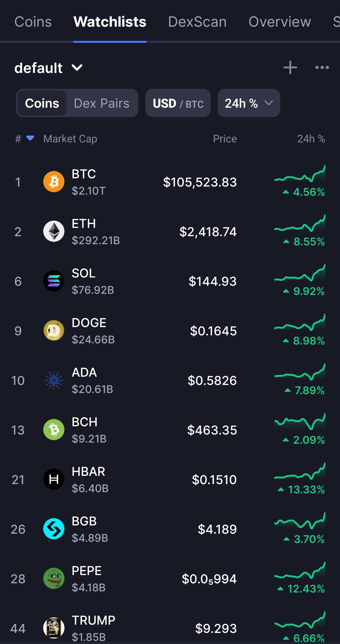The width and height of the screenshot is (340, 644).
Task: Tap the Bitcoin BTC coin logo
Action: tap(54, 182)
